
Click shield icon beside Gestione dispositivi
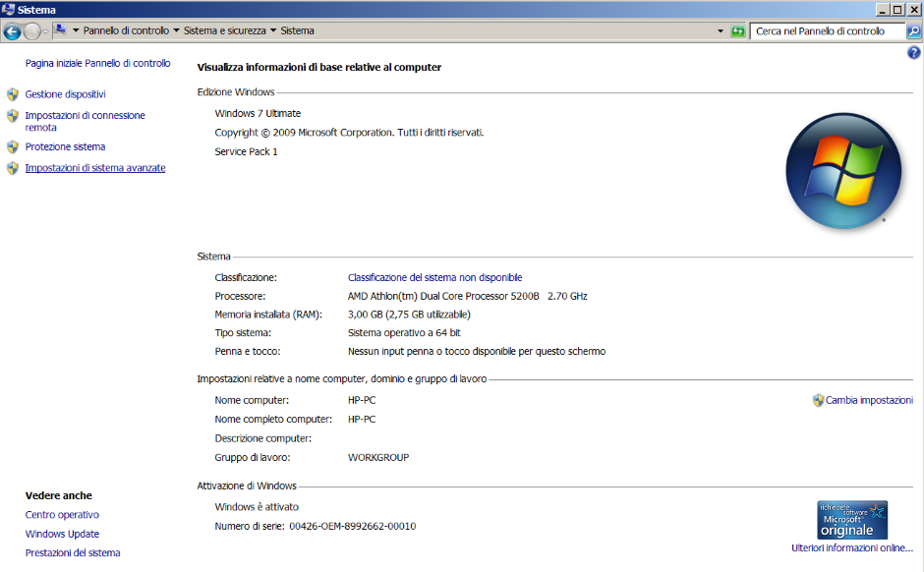click(x=13, y=94)
